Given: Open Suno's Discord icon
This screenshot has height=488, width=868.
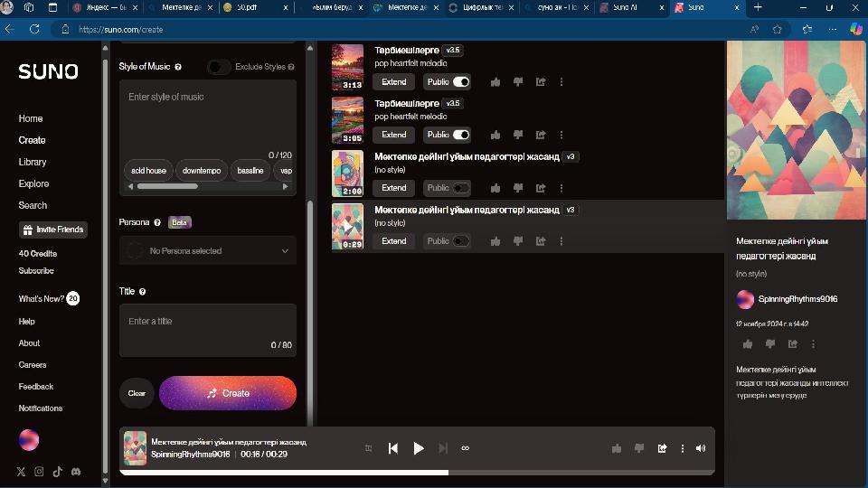Looking at the screenshot, I should point(76,472).
